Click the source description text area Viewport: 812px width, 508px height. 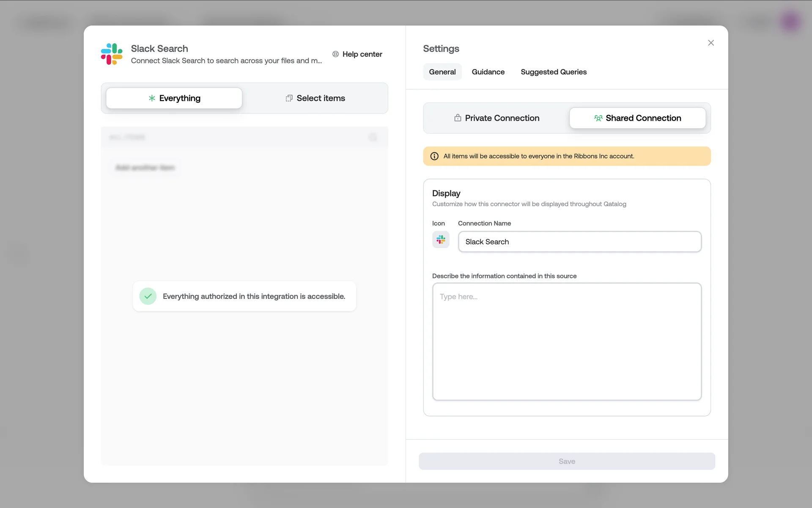(x=567, y=341)
